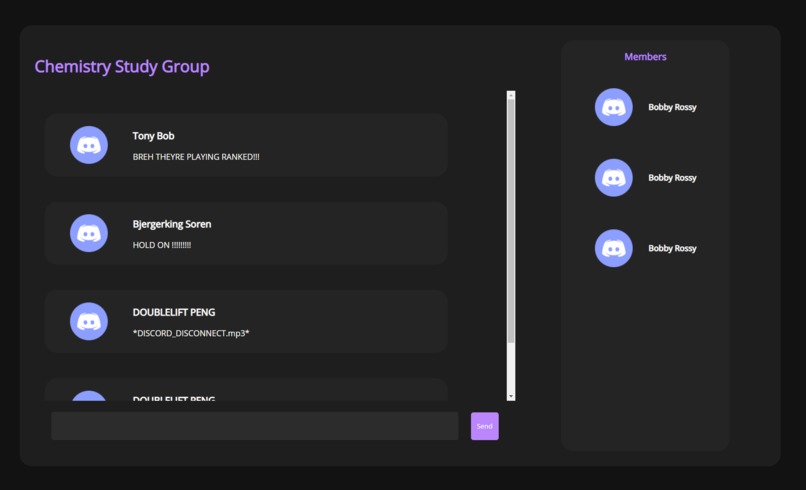This screenshot has width=806, height=490.
Task: Select the Tony Bob username
Action: point(153,136)
